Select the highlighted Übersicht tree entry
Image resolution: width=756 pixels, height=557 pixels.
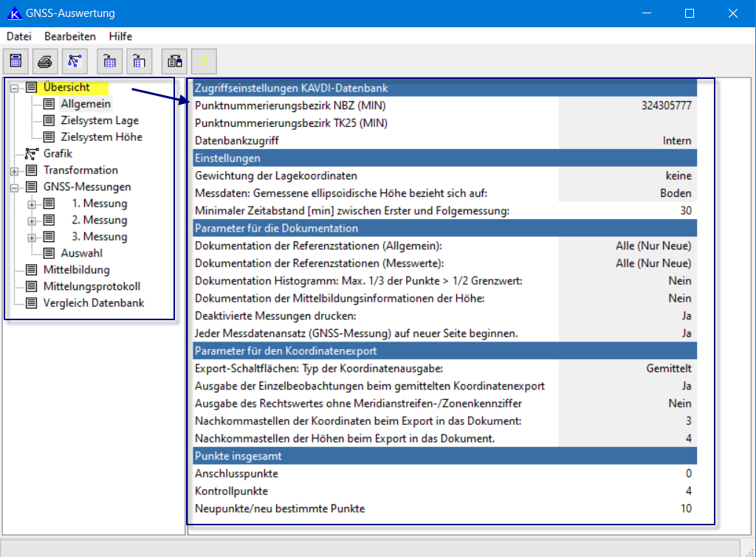point(66,87)
